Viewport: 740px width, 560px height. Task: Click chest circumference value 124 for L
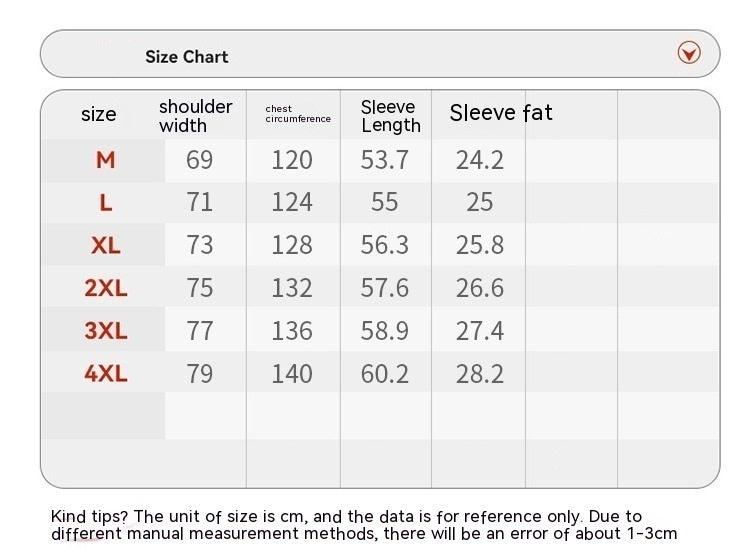click(x=292, y=203)
